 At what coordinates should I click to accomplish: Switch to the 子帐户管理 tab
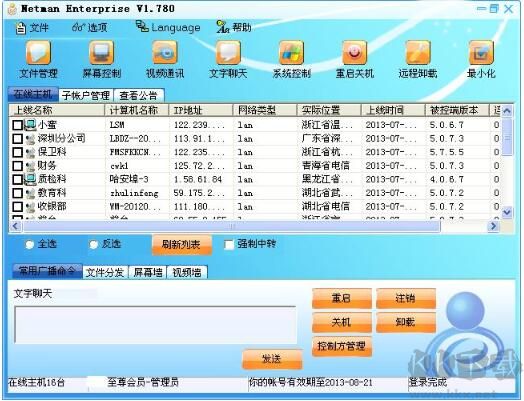tap(86, 96)
